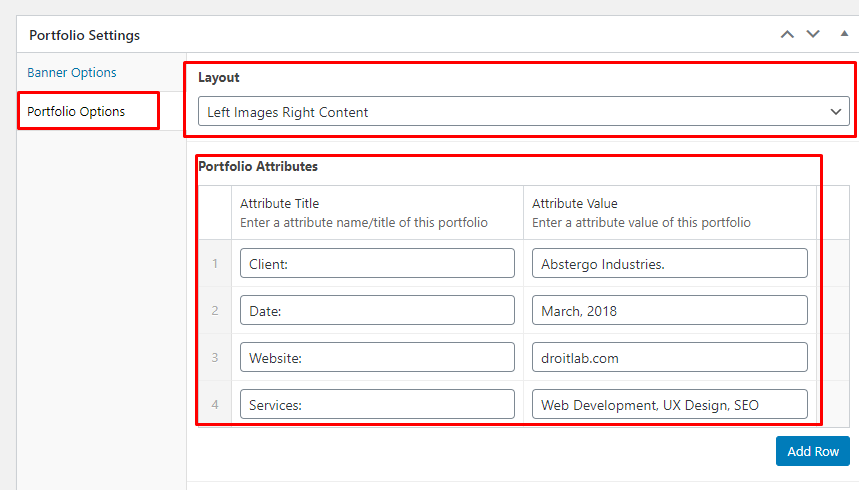Click the droitlab.com value field

669,358
